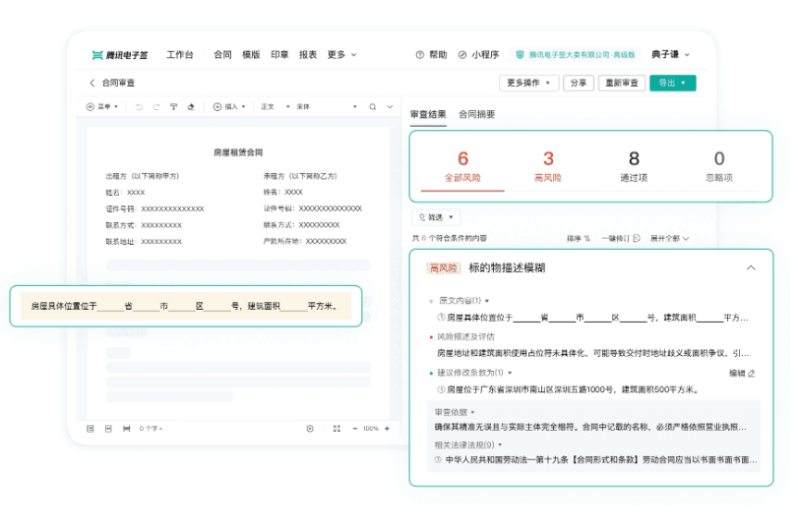Open the 0个字 word count dropdown
798x532 pixels.
coord(151,429)
